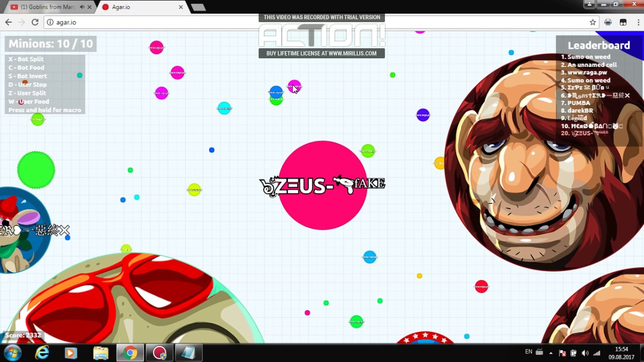644x362 pixels.
Task: Open the Chrome profile user button
Action: (590, 4)
